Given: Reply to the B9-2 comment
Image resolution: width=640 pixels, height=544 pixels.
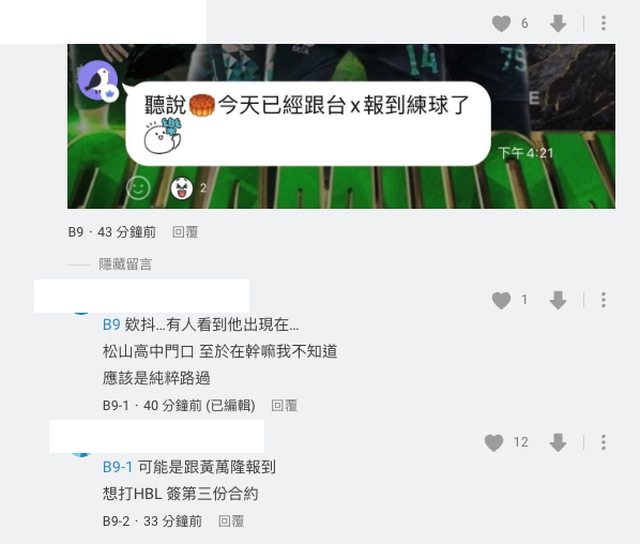Looking at the screenshot, I should pyautogui.click(x=231, y=521).
